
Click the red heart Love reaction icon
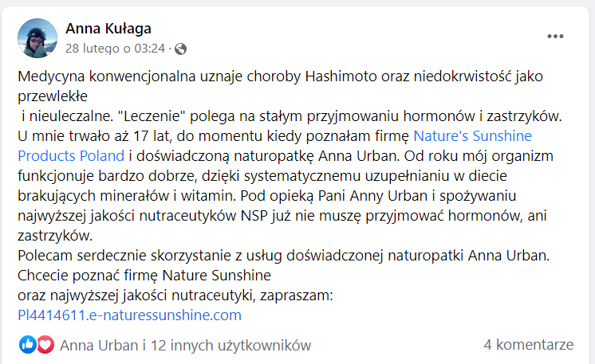45,345
